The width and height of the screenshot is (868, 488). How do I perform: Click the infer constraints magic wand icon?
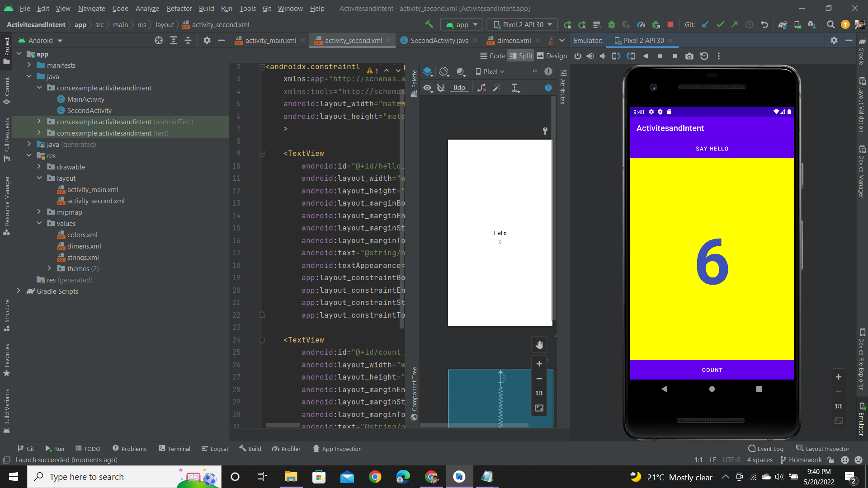point(497,88)
